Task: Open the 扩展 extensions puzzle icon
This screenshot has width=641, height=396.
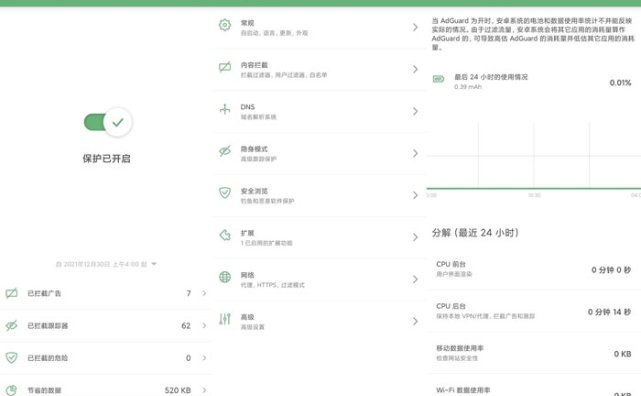Action: [x=225, y=235]
